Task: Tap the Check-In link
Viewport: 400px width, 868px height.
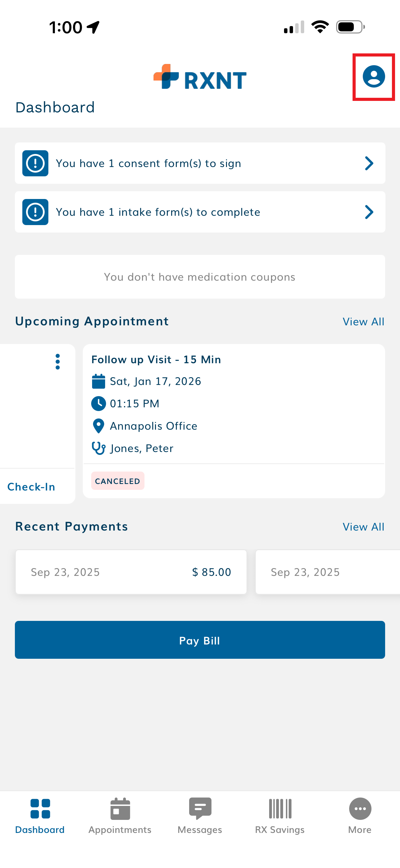Action: coord(31,487)
